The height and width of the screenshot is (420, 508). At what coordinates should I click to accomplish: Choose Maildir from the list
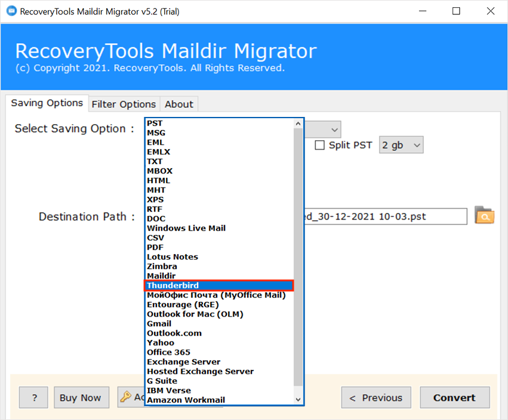coord(219,276)
